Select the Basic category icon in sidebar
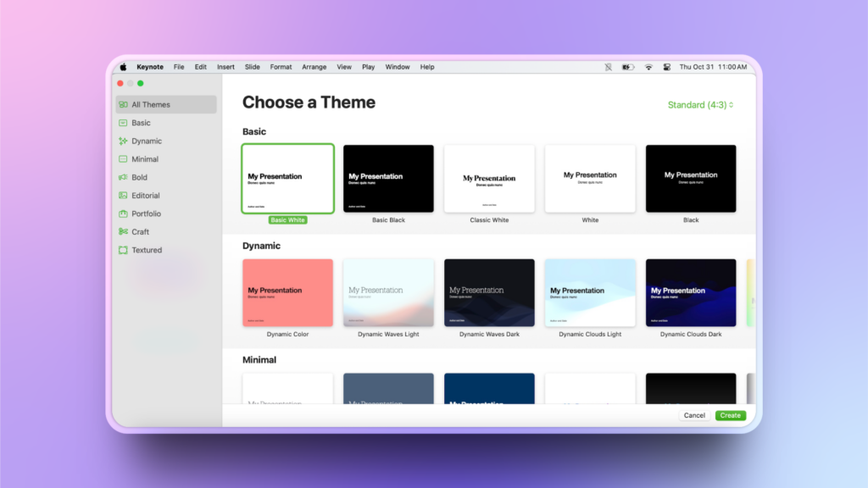 coord(124,123)
